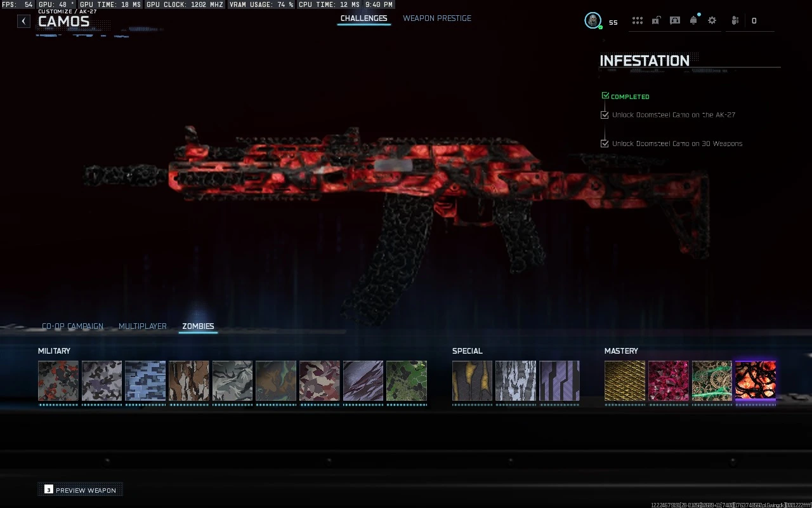
Task: Select the brown and teal topographic camo
Action: click(x=276, y=381)
